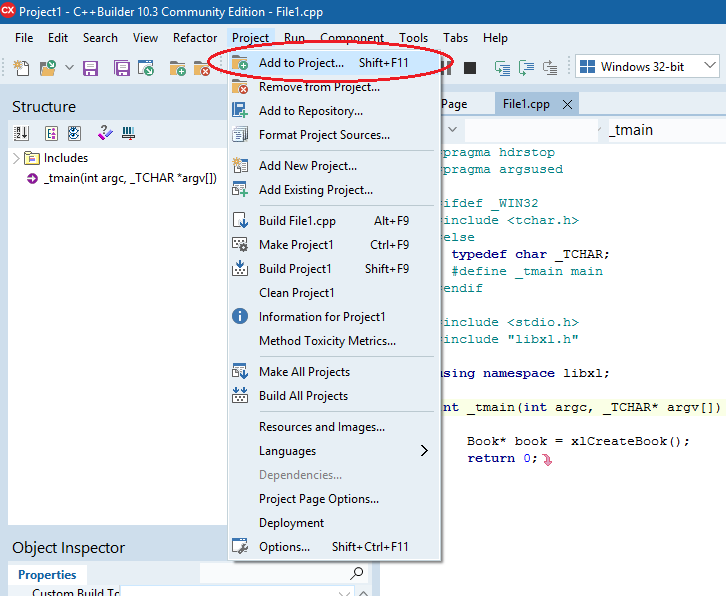Click the _tmain method combo box
The width and height of the screenshot is (726, 596).
[x=665, y=131]
